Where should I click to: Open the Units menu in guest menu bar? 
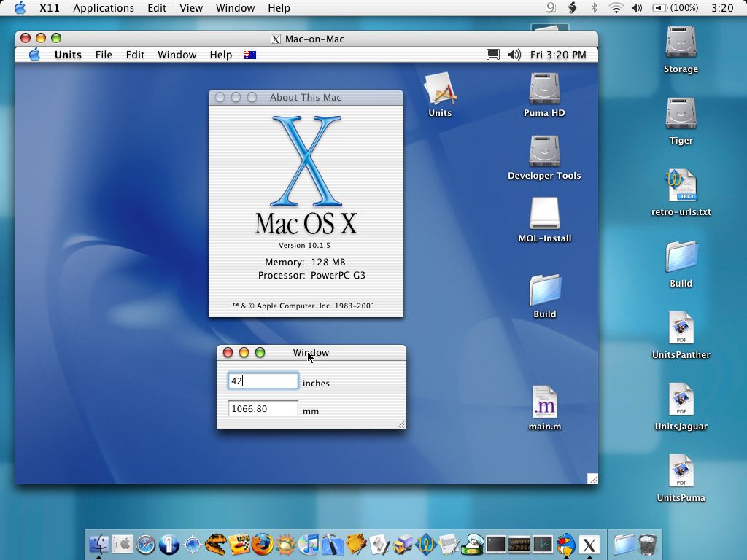coord(68,55)
